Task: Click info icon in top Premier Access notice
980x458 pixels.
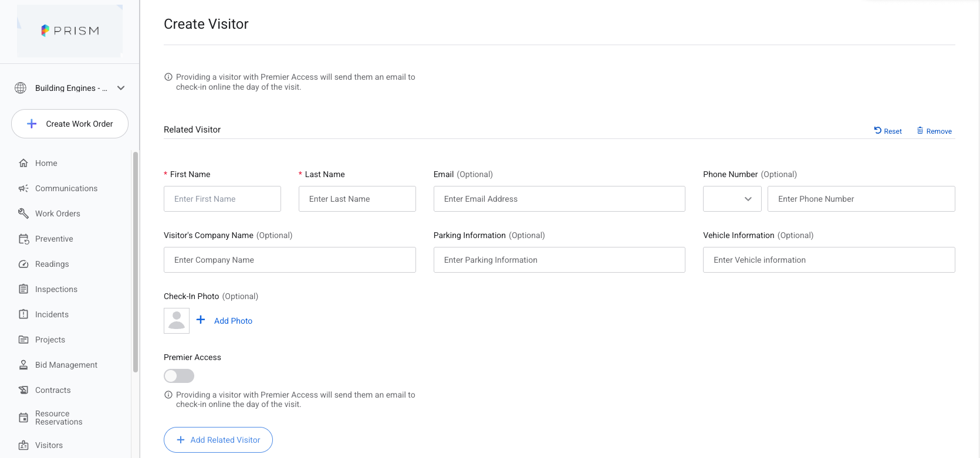Action: [168, 77]
